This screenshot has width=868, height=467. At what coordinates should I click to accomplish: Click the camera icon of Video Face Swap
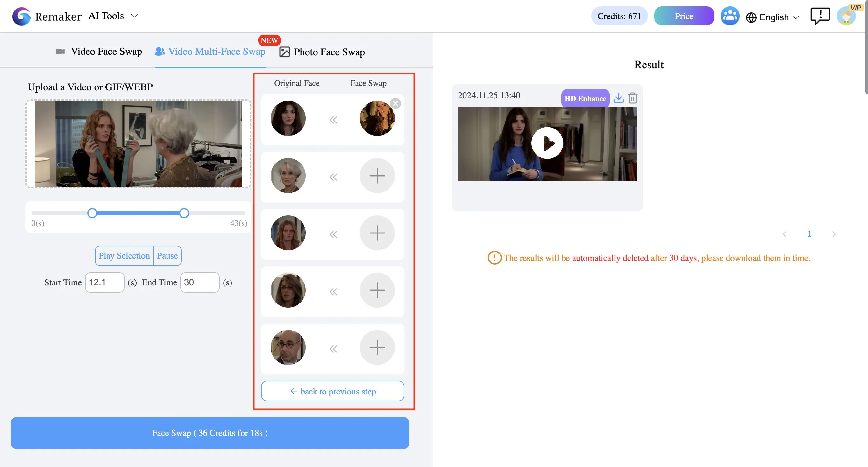[x=60, y=52]
